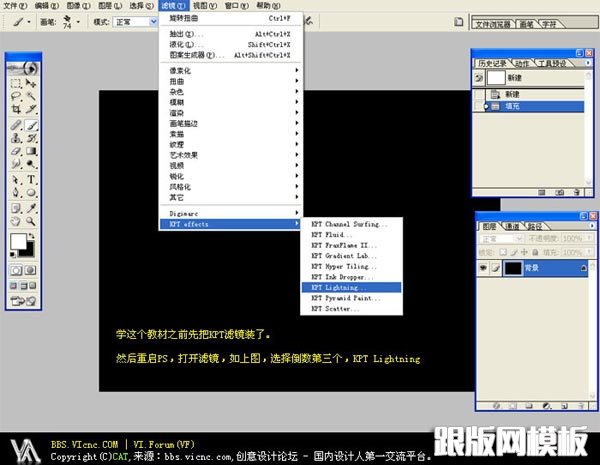Screen dimensions: 600x465
Task: Select the Clone Stamp tool
Action: click(x=16, y=138)
